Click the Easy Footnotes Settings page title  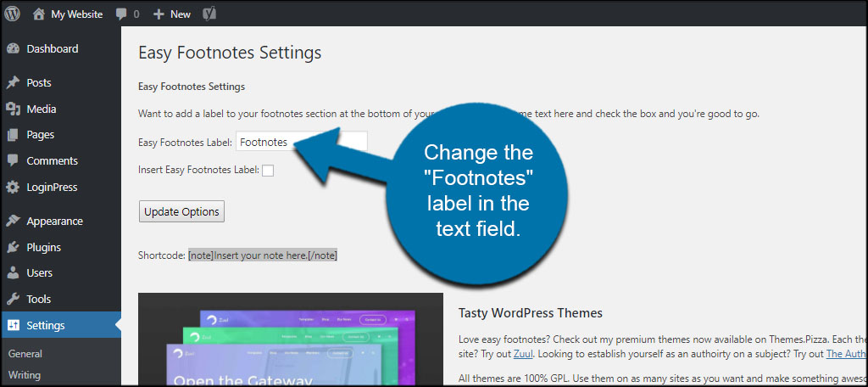coord(230,53)
